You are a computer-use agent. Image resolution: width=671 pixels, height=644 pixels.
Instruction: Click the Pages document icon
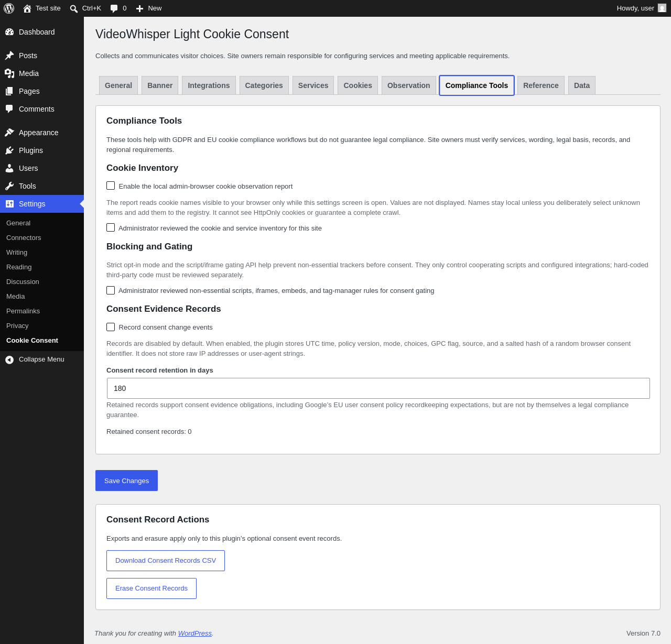click(9, 91)
